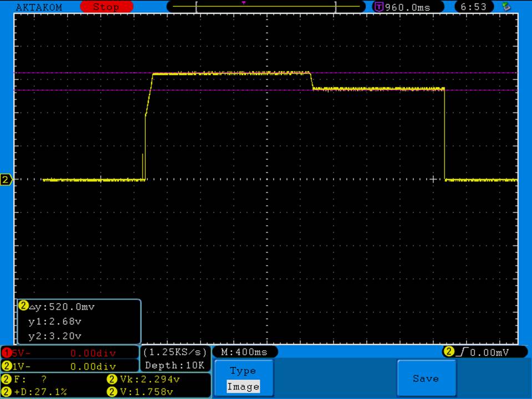Click the trigger rising edge icon near 0.00mV

coord(465,352)
